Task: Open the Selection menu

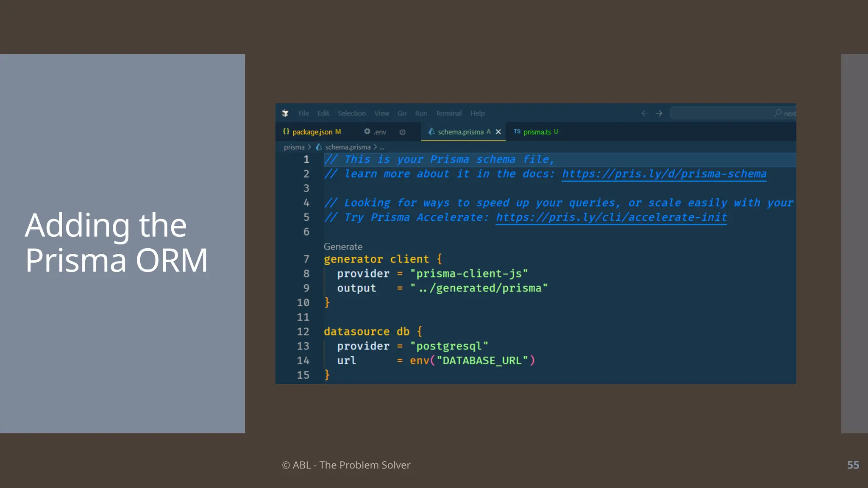Action: coord(351,113)
